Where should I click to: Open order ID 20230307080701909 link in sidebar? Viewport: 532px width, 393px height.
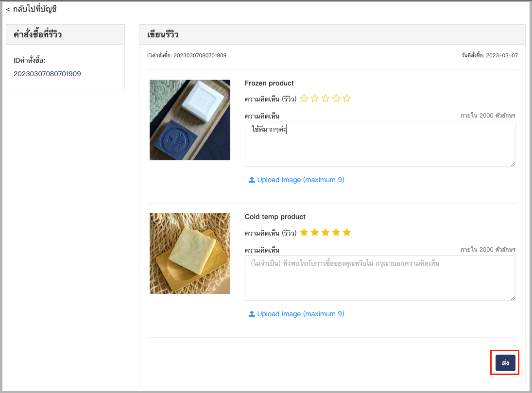(x=47, y=74)
